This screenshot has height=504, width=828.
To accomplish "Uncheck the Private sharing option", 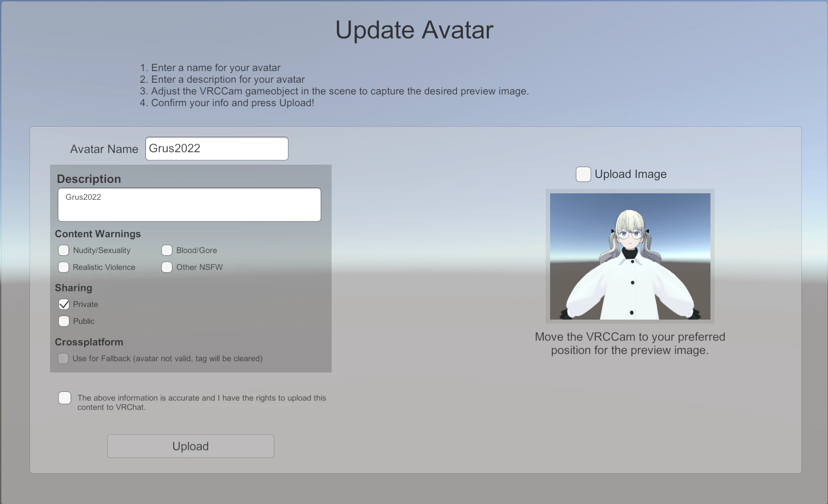I will [x=64, y=304].
